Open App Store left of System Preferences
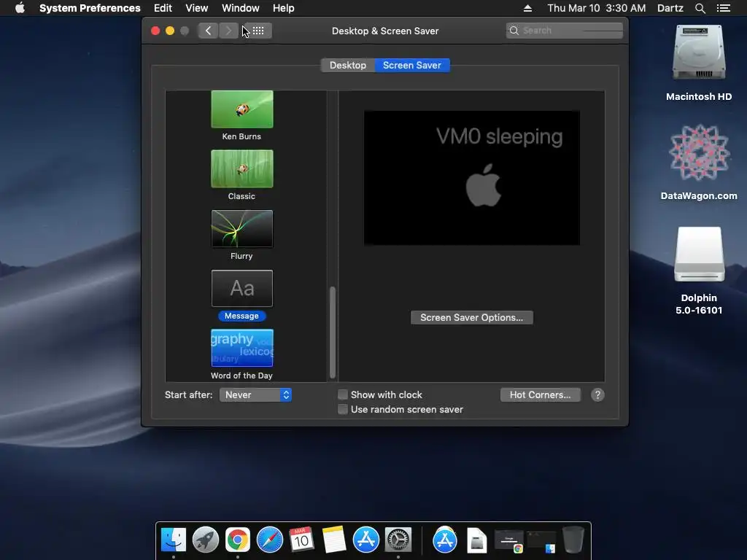747x560 pixels. click(366, 540)
